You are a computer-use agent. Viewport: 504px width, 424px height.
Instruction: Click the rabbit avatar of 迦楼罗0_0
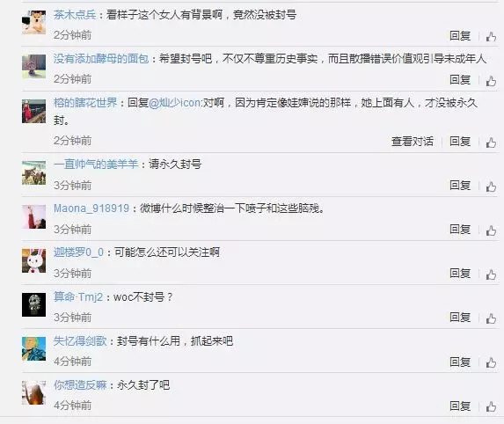(x=33, y=260)
